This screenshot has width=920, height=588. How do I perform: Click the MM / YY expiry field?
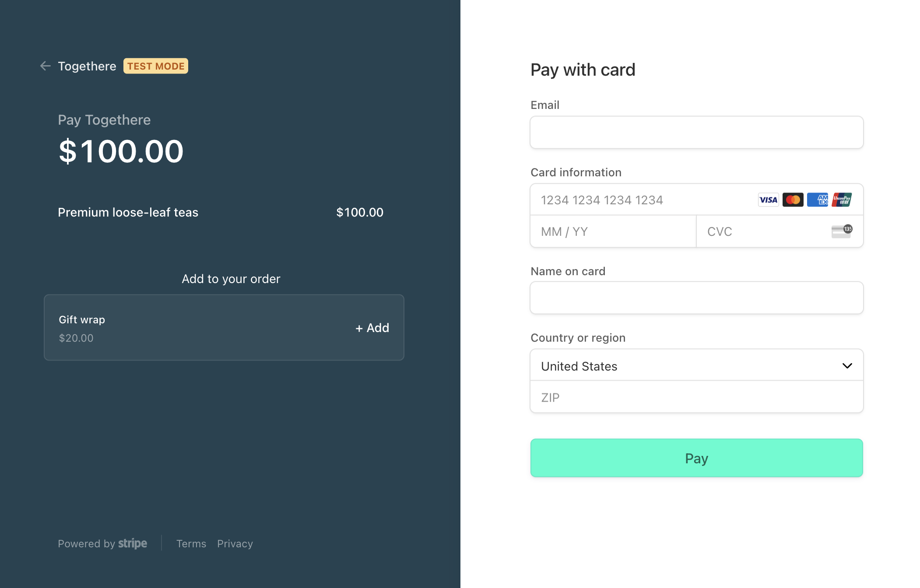(x=613, y=231)
